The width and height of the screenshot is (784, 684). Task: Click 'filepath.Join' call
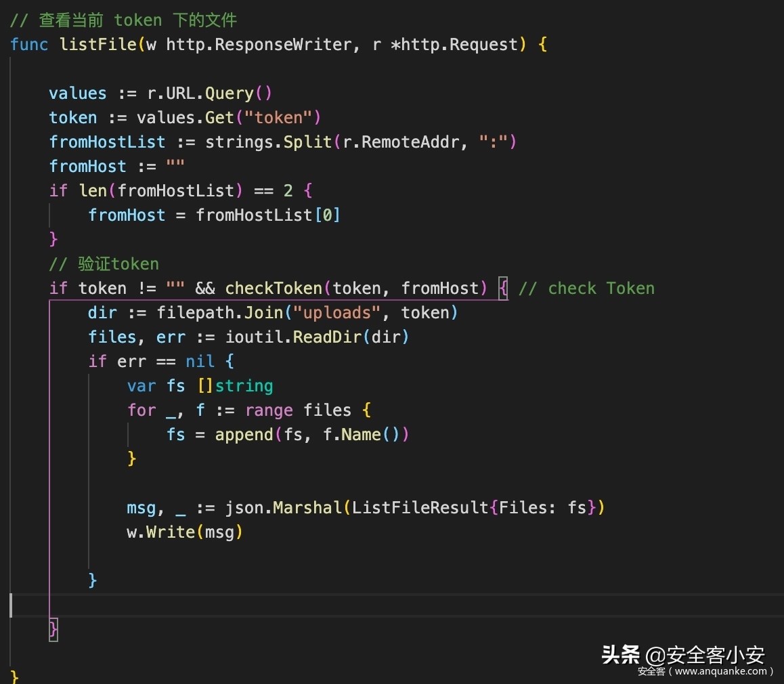point(220,313)
